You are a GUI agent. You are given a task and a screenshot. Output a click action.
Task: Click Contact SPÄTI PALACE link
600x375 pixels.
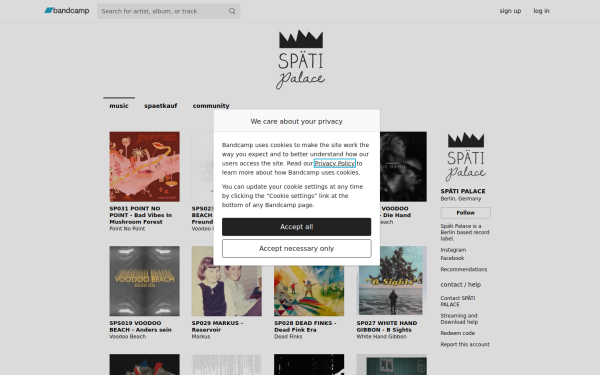pyautogui.click(x=458, y=301)
